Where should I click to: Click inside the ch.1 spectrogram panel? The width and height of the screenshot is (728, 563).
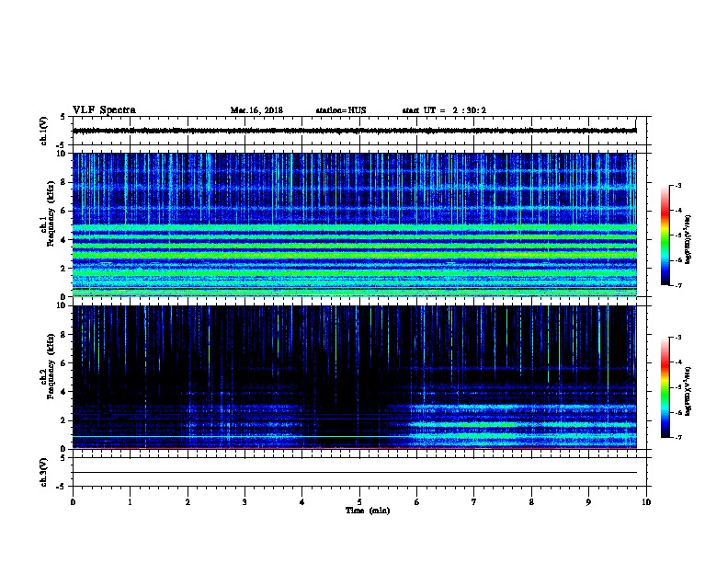coord(355,224)
